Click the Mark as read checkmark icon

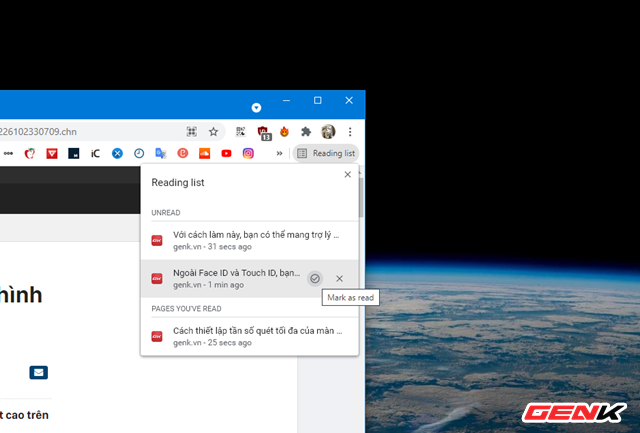(x=315, y=278)
